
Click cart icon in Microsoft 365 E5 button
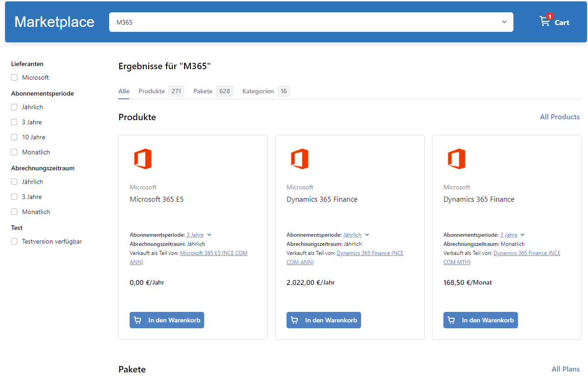(138, 320)
